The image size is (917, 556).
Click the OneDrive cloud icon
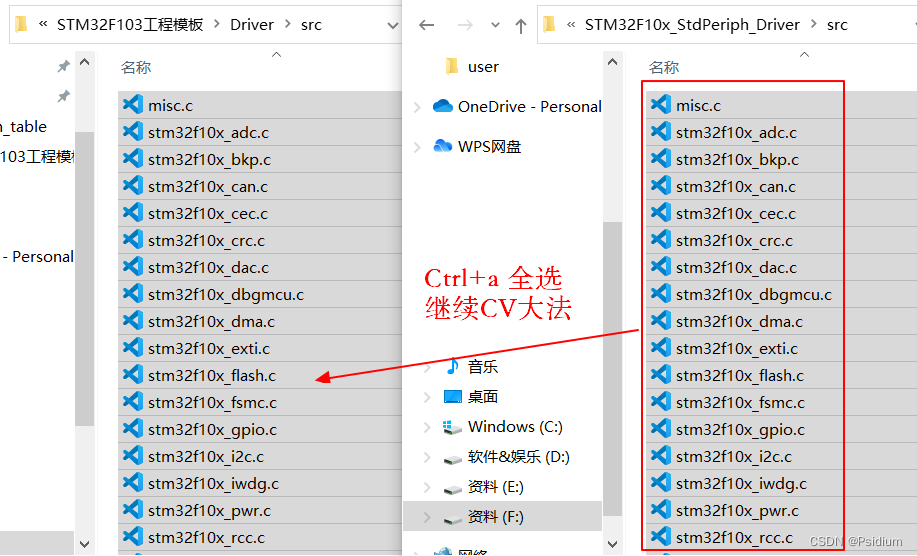tap(443, 106)
